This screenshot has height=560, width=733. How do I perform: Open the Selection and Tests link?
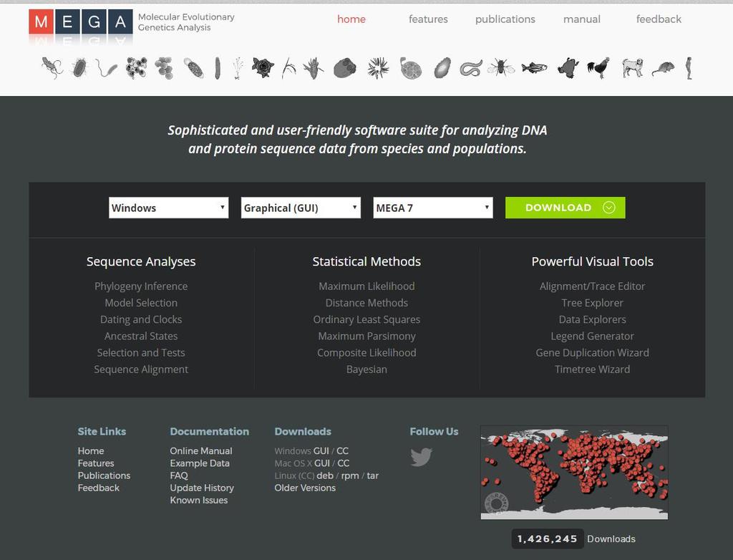pos(141,353)
